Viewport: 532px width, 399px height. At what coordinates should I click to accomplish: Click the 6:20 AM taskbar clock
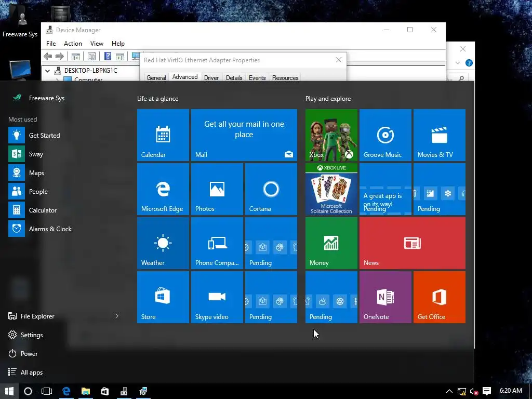click(511, 391)
